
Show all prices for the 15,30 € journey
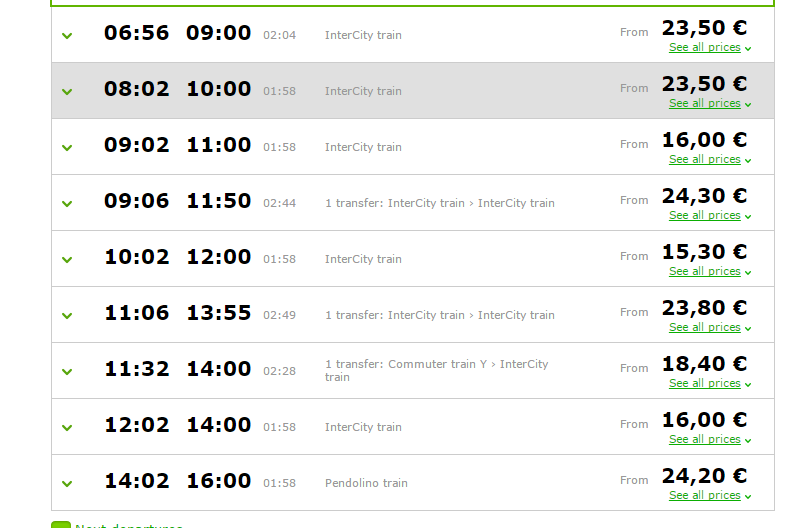tap(705, 272)
